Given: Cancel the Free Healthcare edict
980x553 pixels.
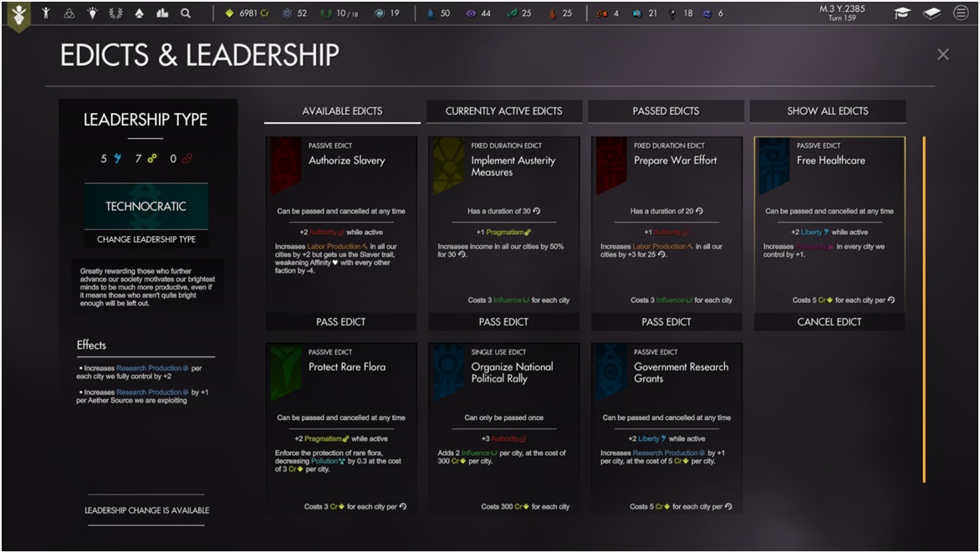Looking at the screenshot, I should 829,322.
